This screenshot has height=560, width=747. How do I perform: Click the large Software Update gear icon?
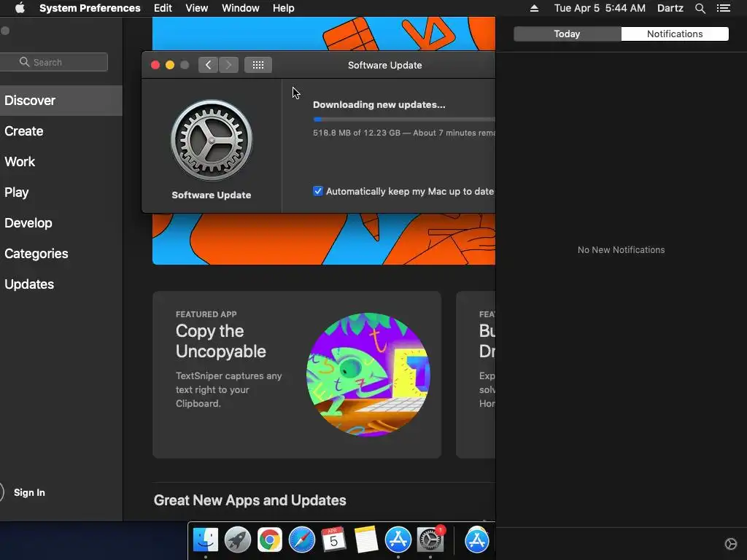tap(212, 140)
